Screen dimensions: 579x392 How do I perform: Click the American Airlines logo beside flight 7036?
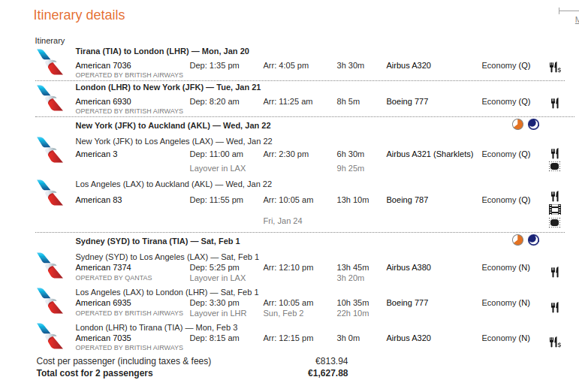click(50, 62)
